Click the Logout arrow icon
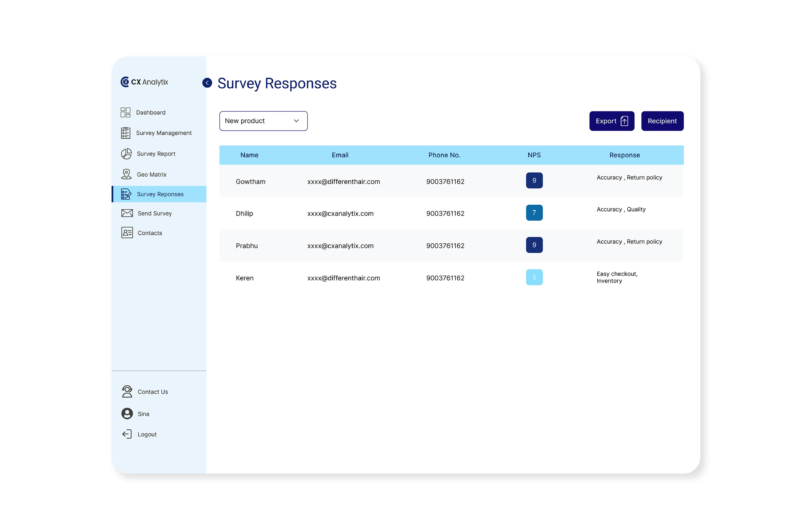Viewport: 812px width, 530px height. point(127,434)
